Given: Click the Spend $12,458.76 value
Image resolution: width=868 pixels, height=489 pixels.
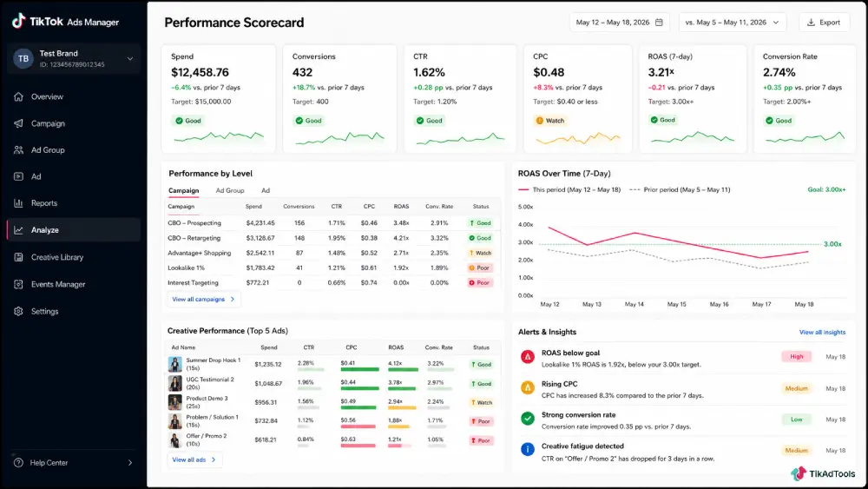Looking at the screenshot, I should tap(200, 73).
